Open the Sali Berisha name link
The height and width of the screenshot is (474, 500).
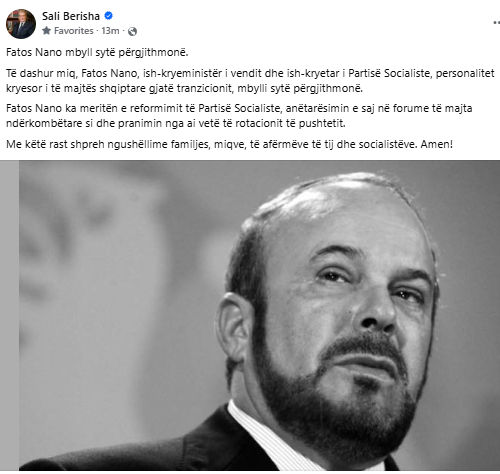coord(71,16)
